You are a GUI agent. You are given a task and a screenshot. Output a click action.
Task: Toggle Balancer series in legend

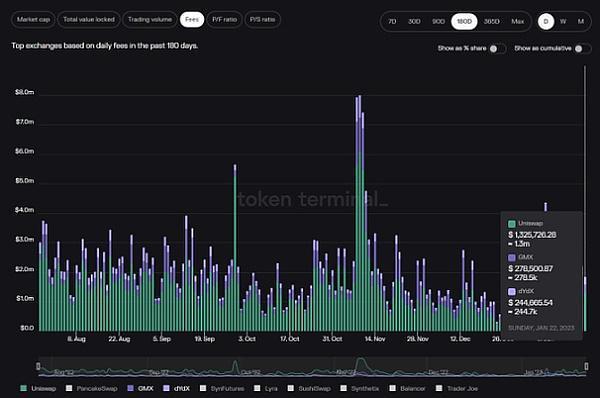click(407, 388)
